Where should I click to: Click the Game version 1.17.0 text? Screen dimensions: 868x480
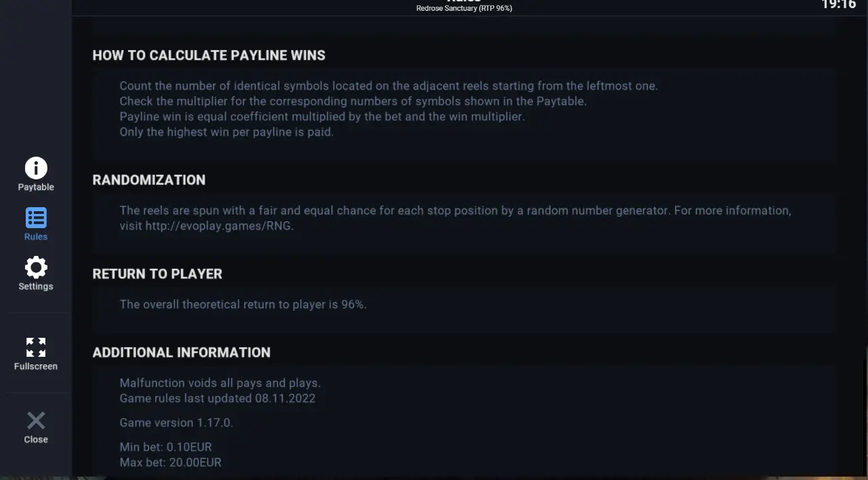[176, 422]
